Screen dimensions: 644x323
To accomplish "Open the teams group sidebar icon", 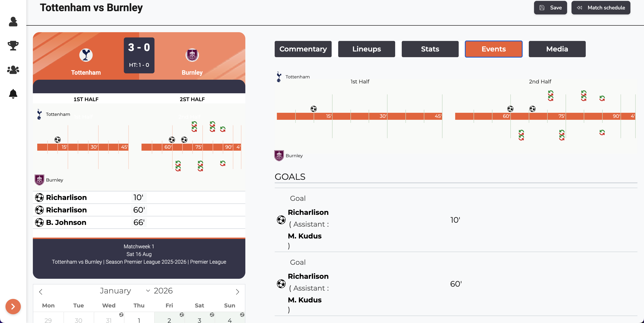I will 13,70.
